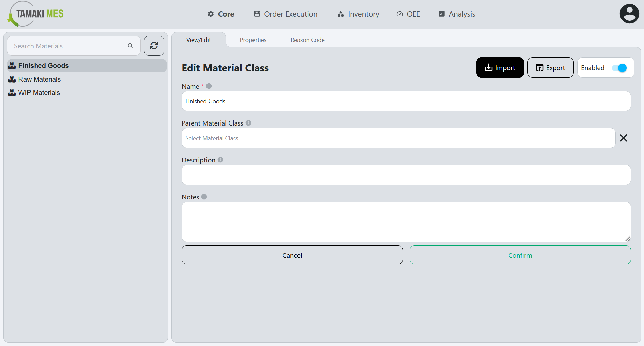Disable the Enabled toggle
644x346 pixels.
(620, 67)
